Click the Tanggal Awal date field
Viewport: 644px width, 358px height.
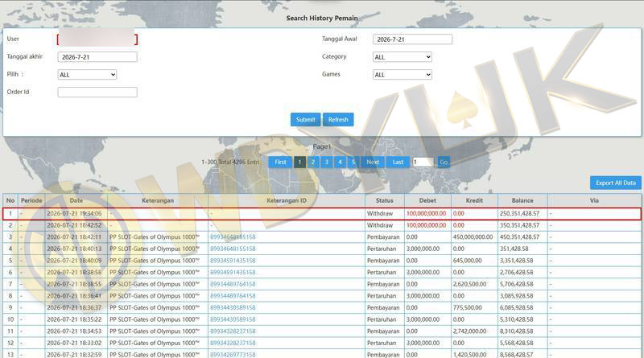412,39
